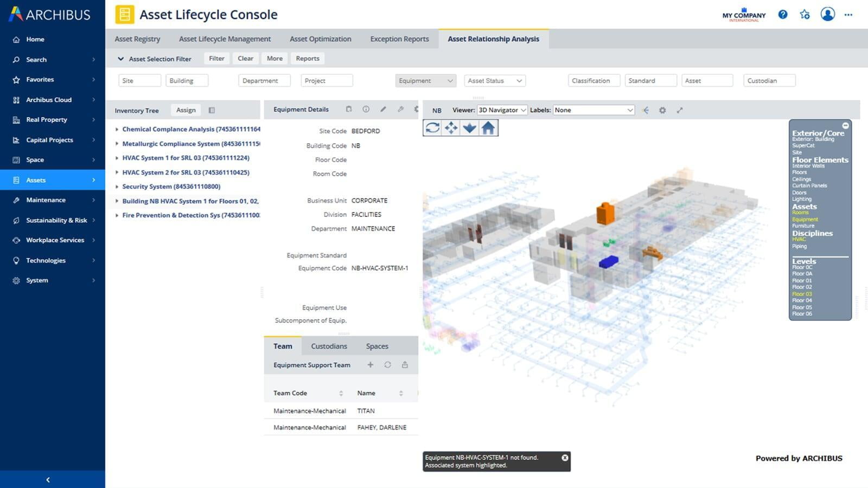Click the pencil edit icon in Equipment Details
The image size is (868, 488).
coord(383,110)
